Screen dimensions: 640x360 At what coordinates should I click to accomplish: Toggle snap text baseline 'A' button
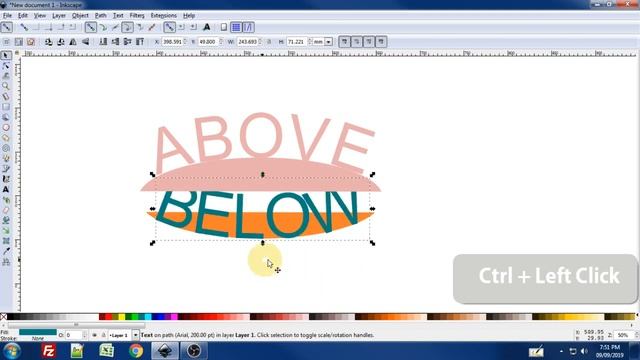point(207,27)
